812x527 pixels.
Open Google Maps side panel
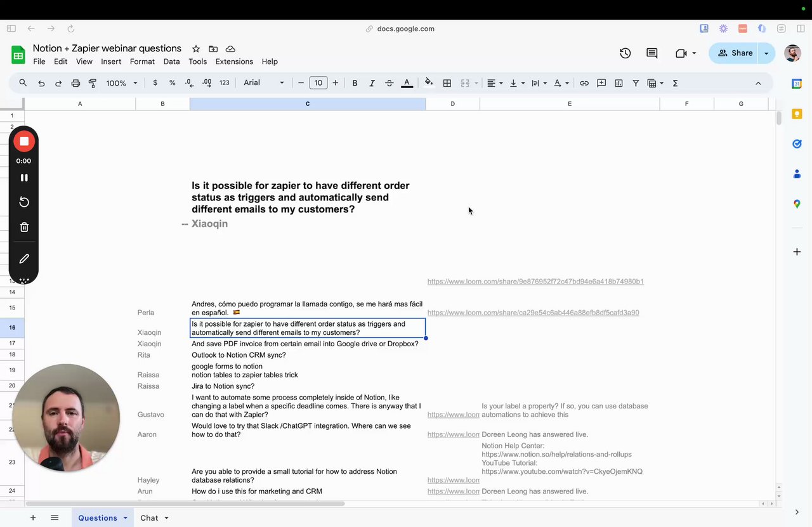point(797,204)
